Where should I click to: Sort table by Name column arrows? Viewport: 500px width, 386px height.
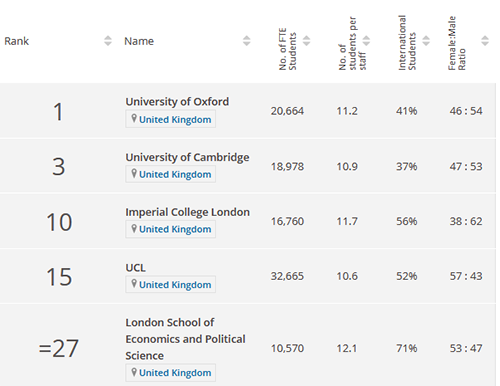click(247, 41)
